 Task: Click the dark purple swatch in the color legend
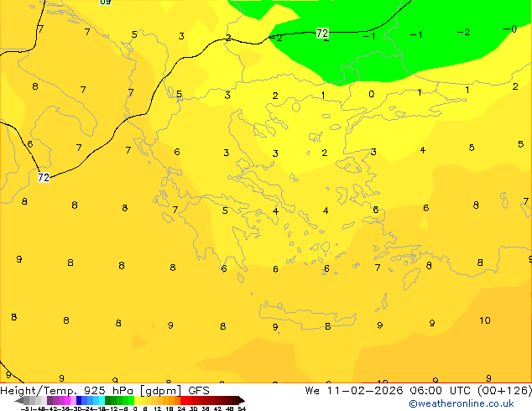coord(50,401)
